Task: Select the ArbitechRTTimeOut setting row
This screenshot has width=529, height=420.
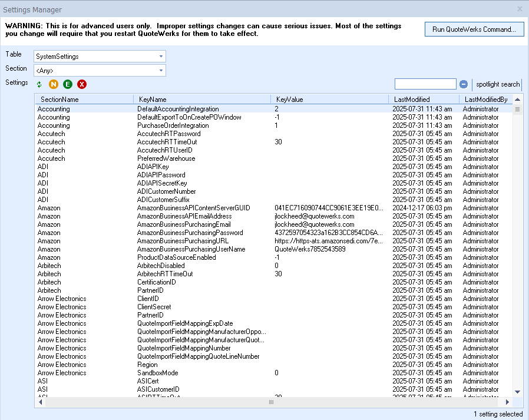Action: coord(165,274)
